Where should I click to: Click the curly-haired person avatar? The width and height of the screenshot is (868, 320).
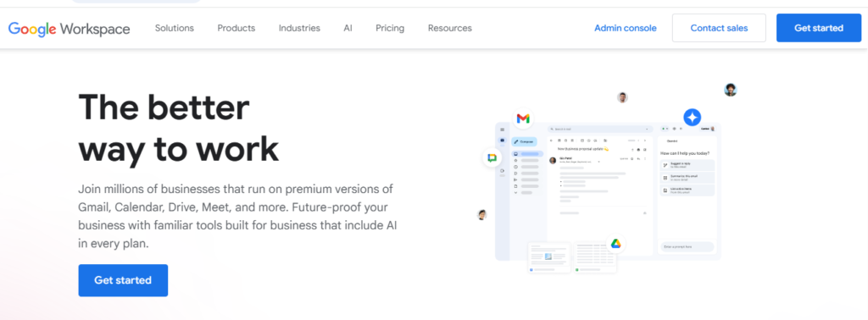(731, 90)
